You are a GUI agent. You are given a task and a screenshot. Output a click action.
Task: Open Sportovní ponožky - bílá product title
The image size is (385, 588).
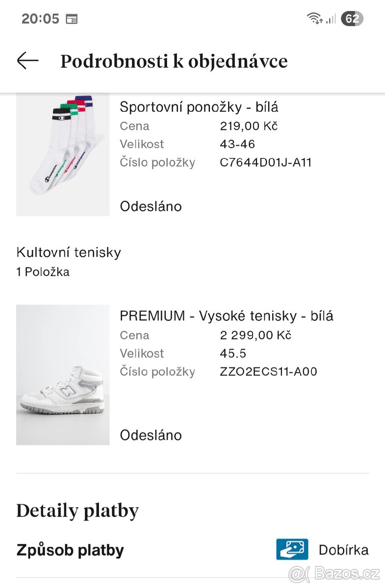[x=199, y=107]
